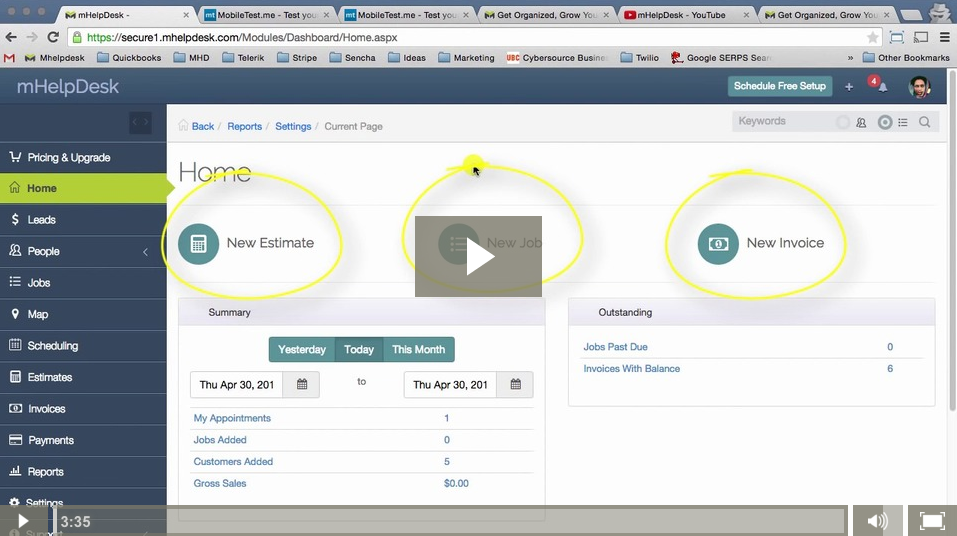Click the New Estimate calculator icon

[198, 244]
